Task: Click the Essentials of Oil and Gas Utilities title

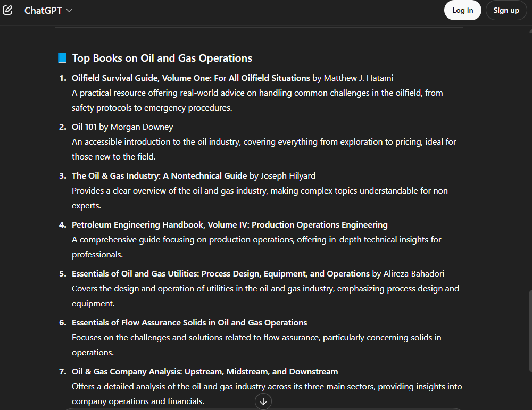Action: 221,274
